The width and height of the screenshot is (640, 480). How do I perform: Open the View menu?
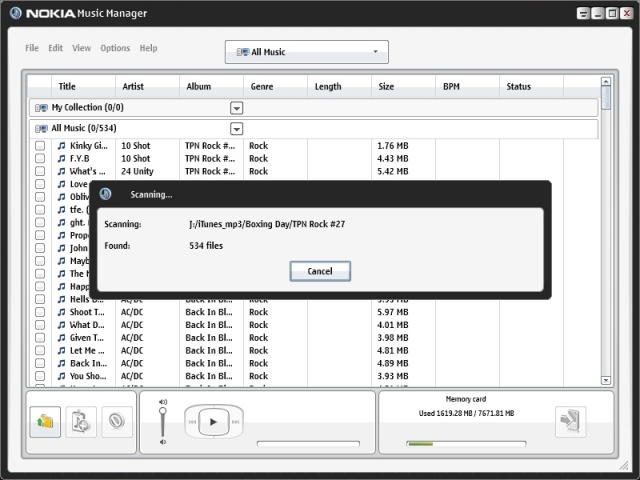pos(82,48)
